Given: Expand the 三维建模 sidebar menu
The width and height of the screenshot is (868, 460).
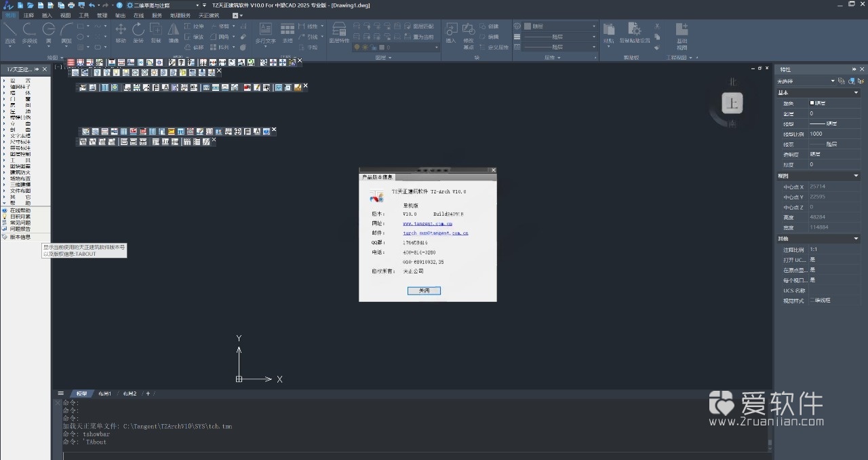Looking at the screenshot, I should tap(20, 185).
